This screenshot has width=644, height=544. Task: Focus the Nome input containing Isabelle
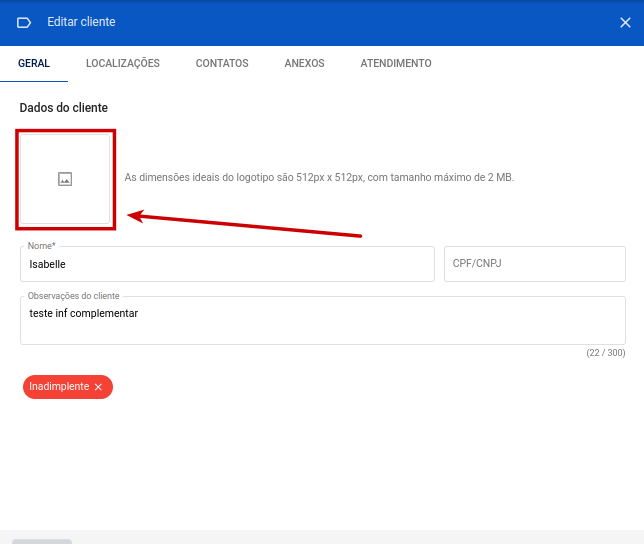point(227,265)
